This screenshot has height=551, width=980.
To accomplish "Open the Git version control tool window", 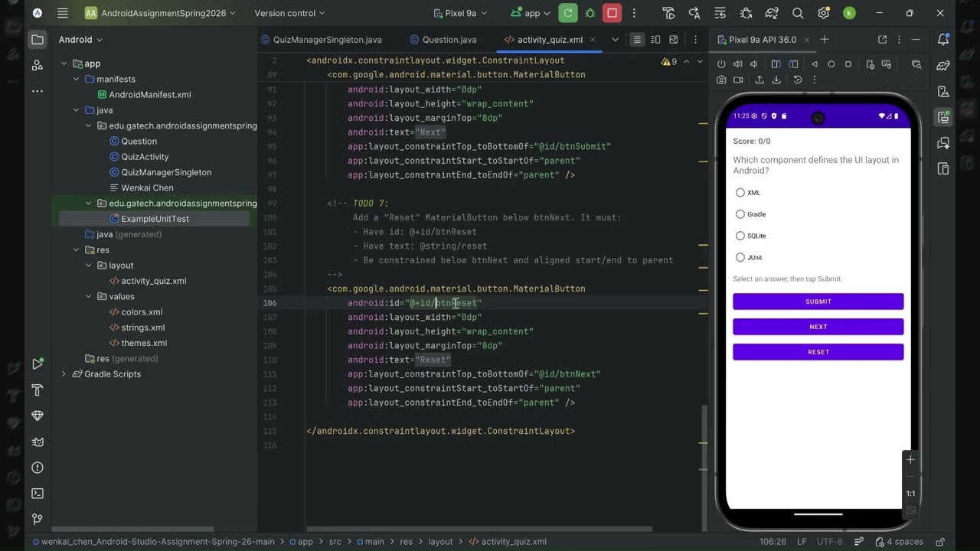I will 37,520.
